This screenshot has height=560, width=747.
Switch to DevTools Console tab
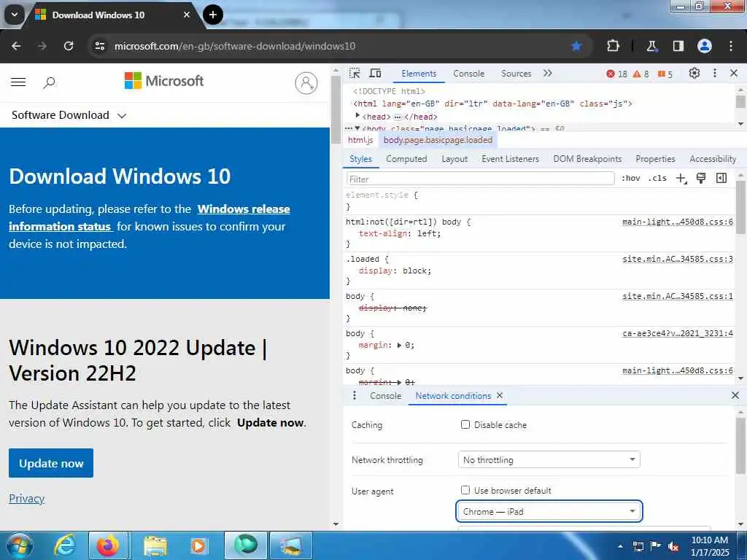[x=469, y=74]
